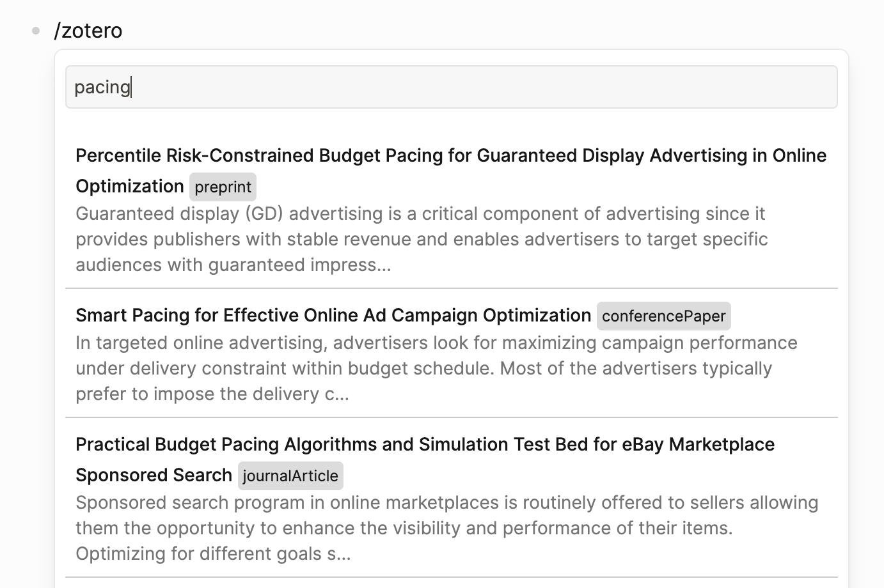The height and width of the screenshot is (588, 884).
Task: Click the bullet beside the /zotero block
Action: tap(36, 31)
